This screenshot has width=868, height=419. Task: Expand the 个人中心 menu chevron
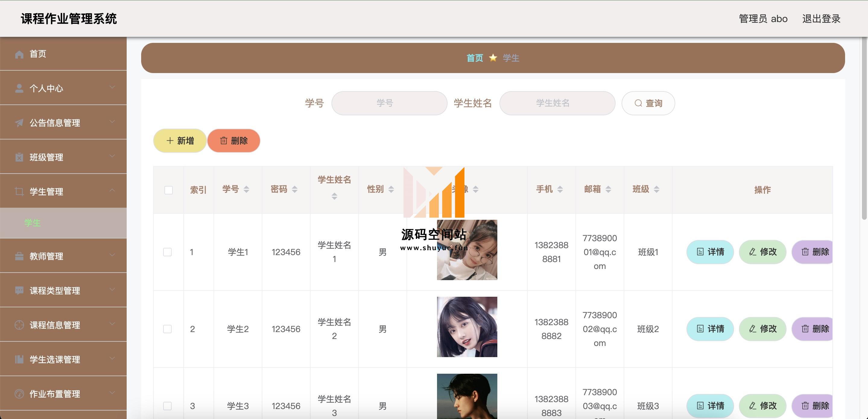pos(112,87)
